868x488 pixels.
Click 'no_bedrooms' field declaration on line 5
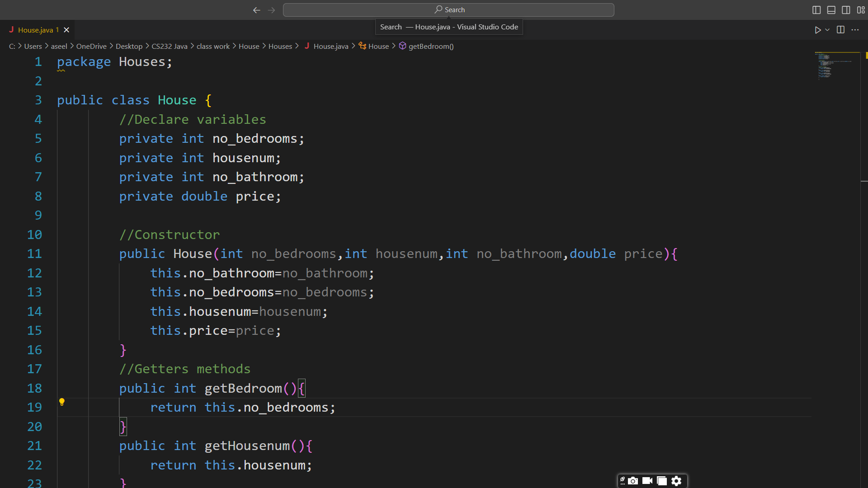pyautogui.click(x=255, y=139)
